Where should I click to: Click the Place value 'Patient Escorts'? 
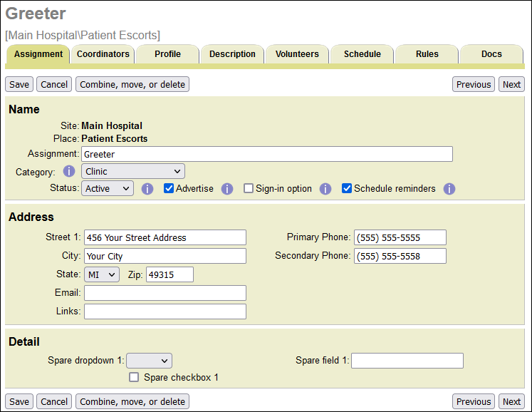[x=115, y=138]
